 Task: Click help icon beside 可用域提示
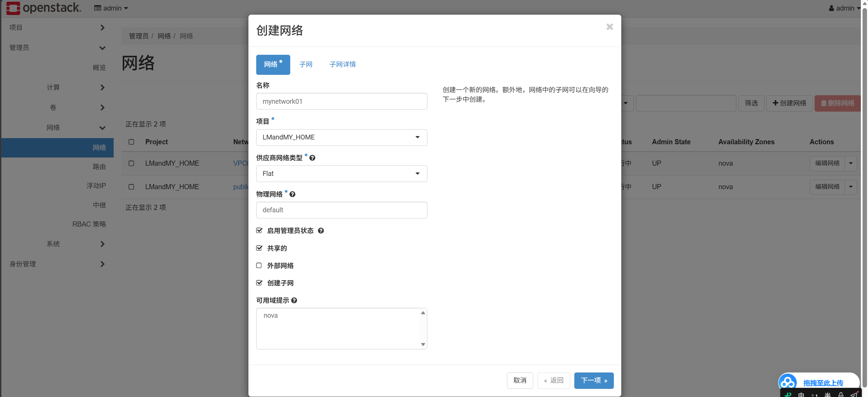coord(294,300)
